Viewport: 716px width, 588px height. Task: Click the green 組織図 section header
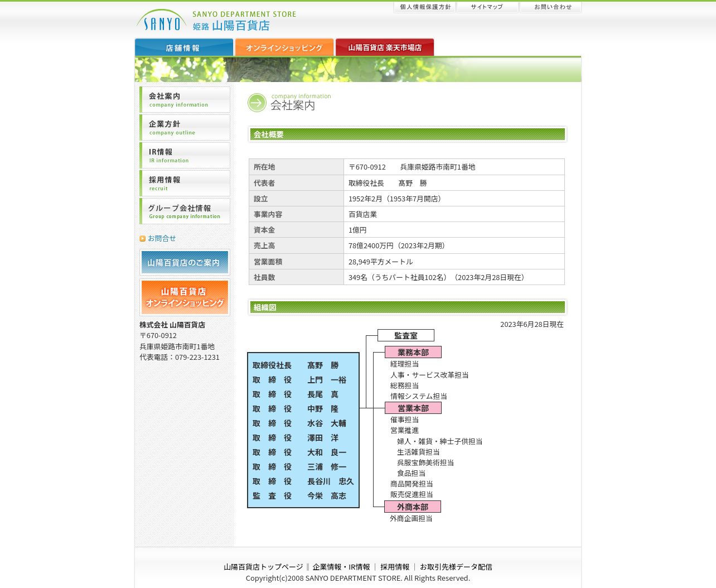click(408, 307)
